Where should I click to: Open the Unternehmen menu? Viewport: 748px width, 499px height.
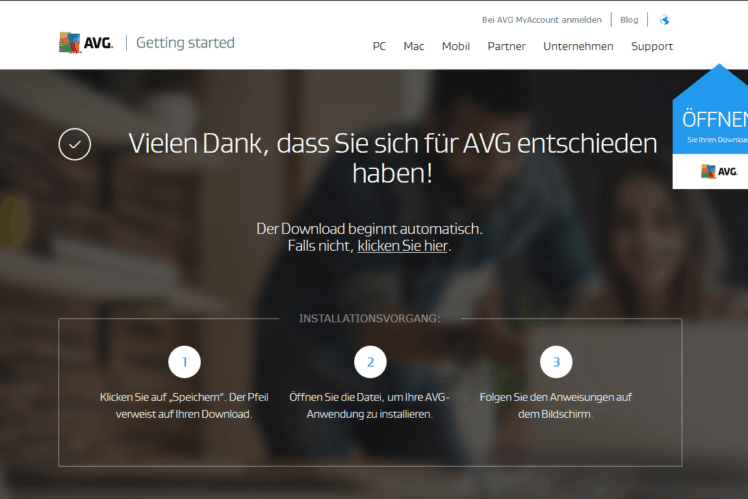578,46
